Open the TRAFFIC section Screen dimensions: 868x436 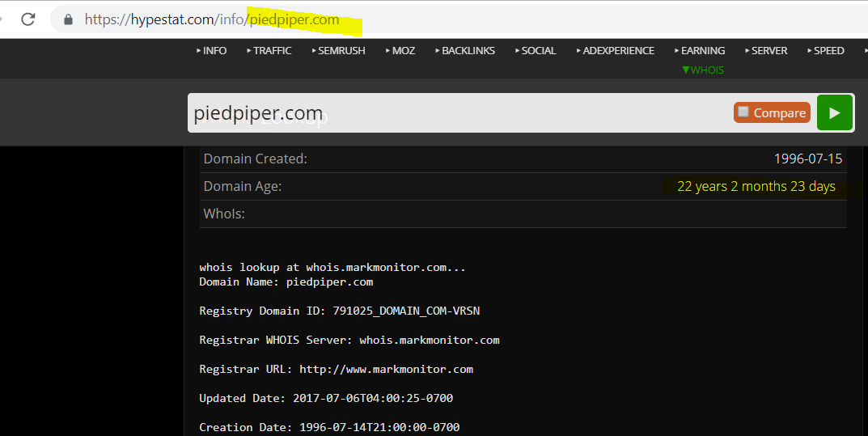click(269, 50)
